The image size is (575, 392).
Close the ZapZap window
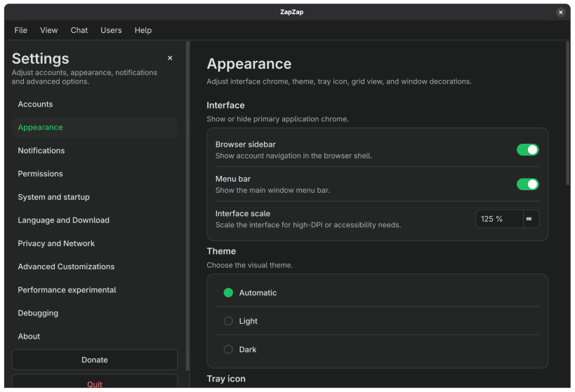click(x=560, y=12)
